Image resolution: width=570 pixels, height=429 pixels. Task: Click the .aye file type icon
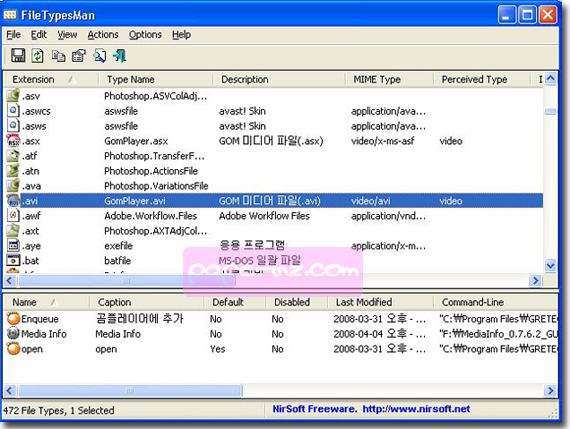pyautogui.click(x=13, y=245)
